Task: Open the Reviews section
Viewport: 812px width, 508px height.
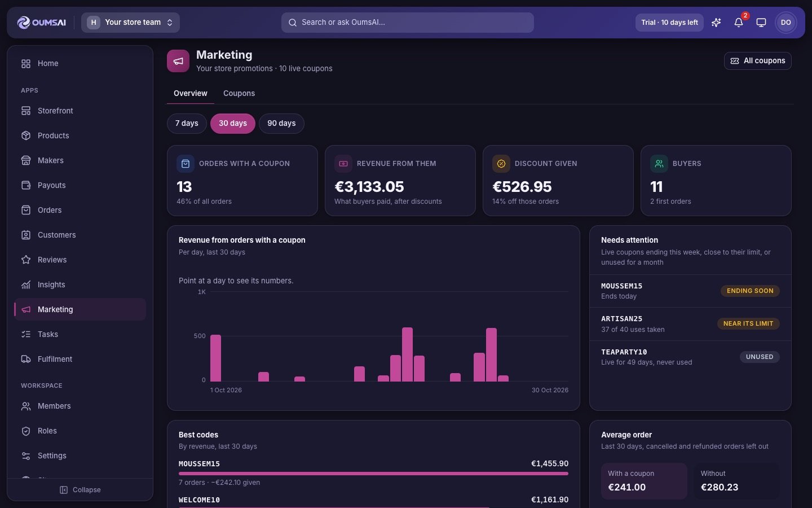Action: coord(80,260)
